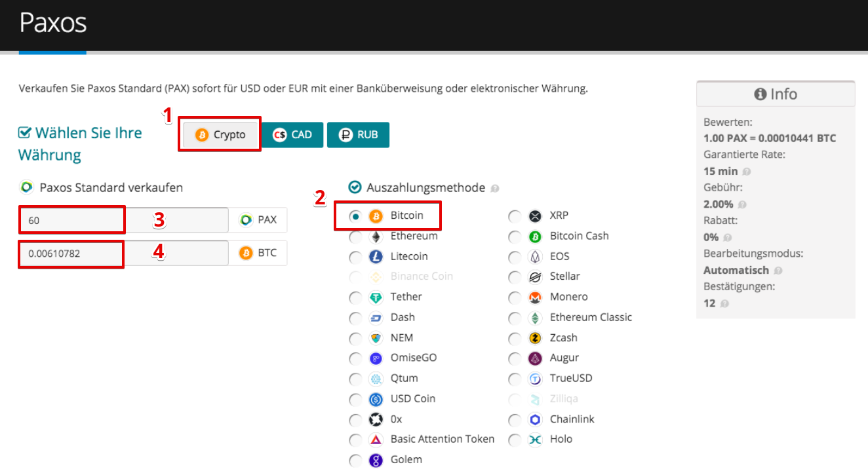This screenshot has width=868, height=473.
Task: Click the Stellar icon
Action: [x=535, y=277]
